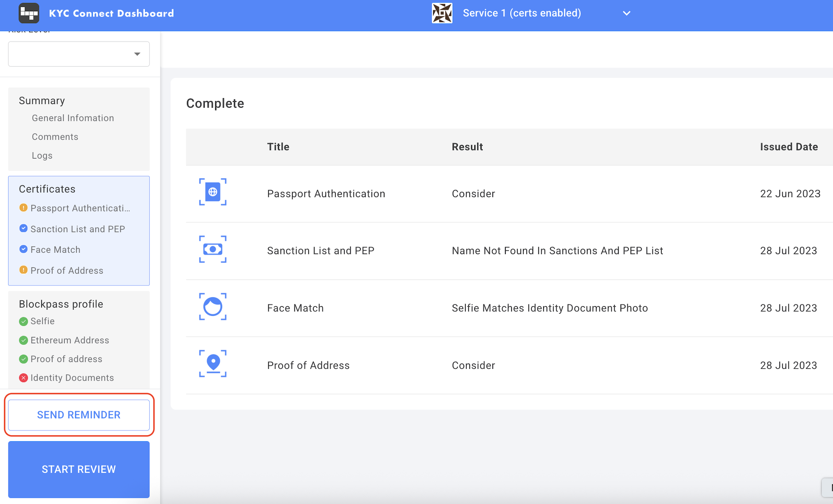Open the Service 1 (certs enabled) menu
The height and width of the screenshot is (504, 833).
click(x=522, y=13)
